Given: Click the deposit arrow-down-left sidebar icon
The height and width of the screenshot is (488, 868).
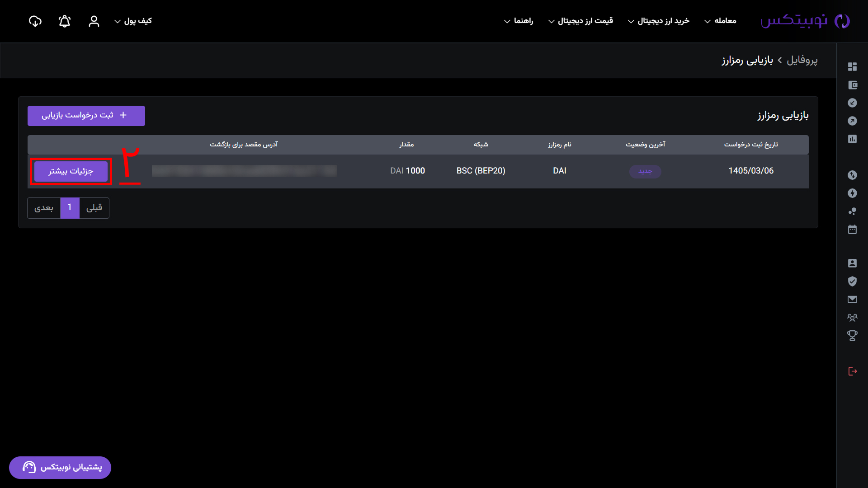Looking at the screenshot, I should coord(852,103).
